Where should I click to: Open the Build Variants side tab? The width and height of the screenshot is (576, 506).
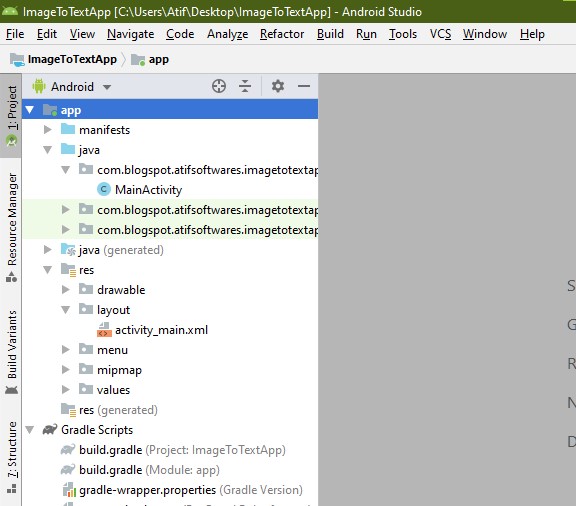[11, 352]
